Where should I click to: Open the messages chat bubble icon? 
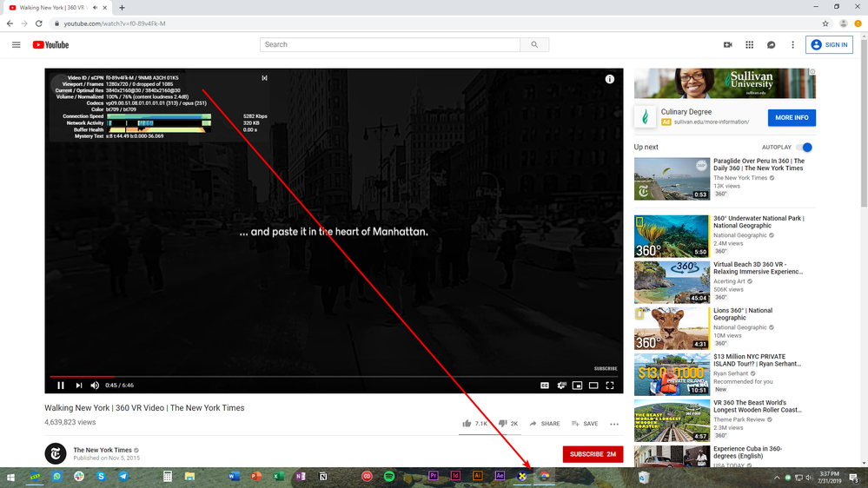pos(772,45)
